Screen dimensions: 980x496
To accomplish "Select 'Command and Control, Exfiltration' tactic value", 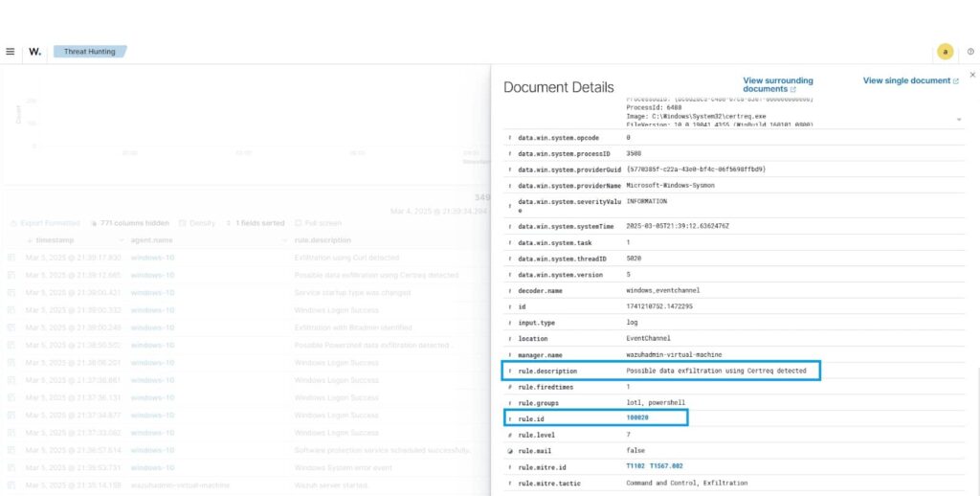I will coord(687,483).
